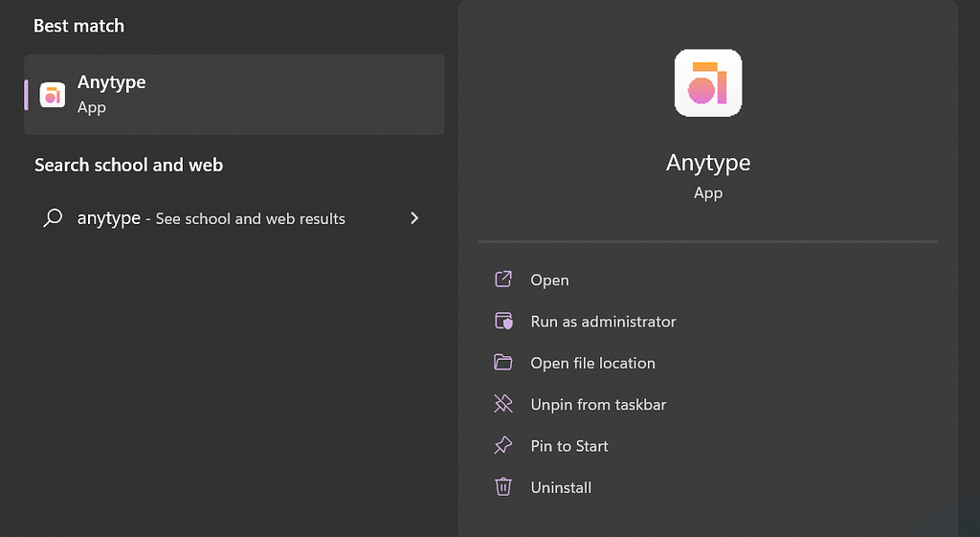The width and height of the screenshot is (980, 537).
Task: Choose 'Open file location' entry
Action: pos(592,364)
